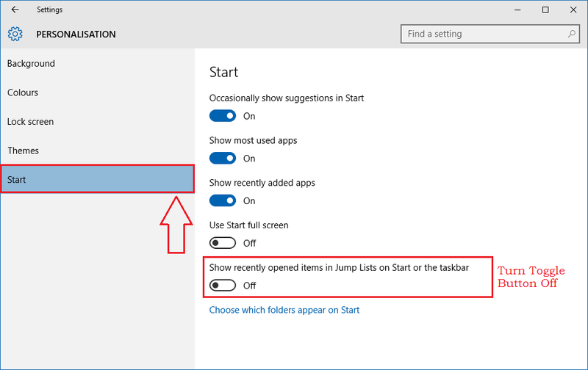This screenshot has width=588, height=370.
Task: Click the PERSONALISATION heading text
Action: (x=76, y=35)
